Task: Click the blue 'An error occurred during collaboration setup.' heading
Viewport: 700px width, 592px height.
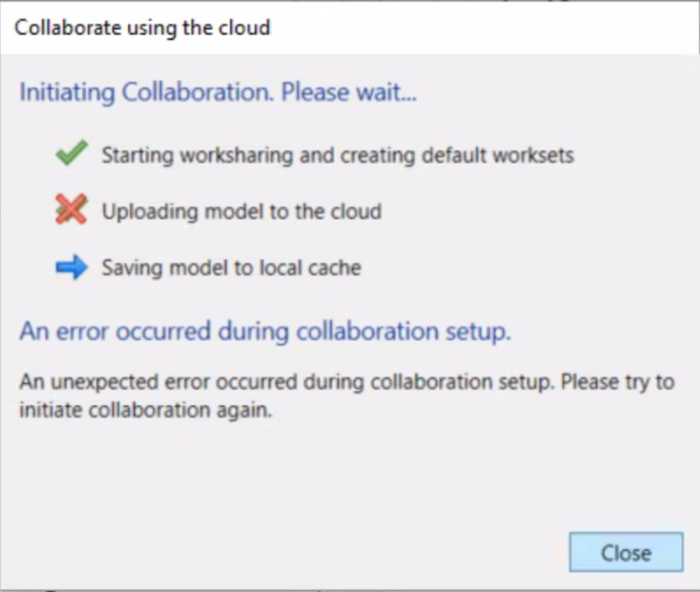Action: pyautogui.click(x=265, y=332)
